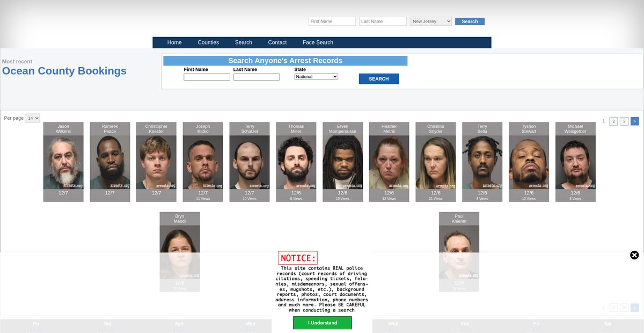Viewport: 644px width, 333px height.
Task: Click the next page arrow in top pagination
Action: [635, 121]
